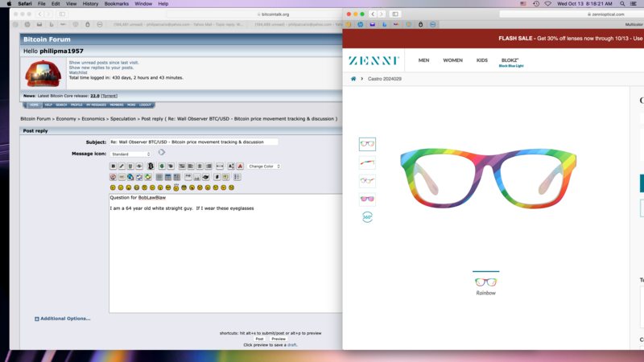Open the Watchlist link
The width and height of the screenshot is (644, 362).
pos(78,72)
